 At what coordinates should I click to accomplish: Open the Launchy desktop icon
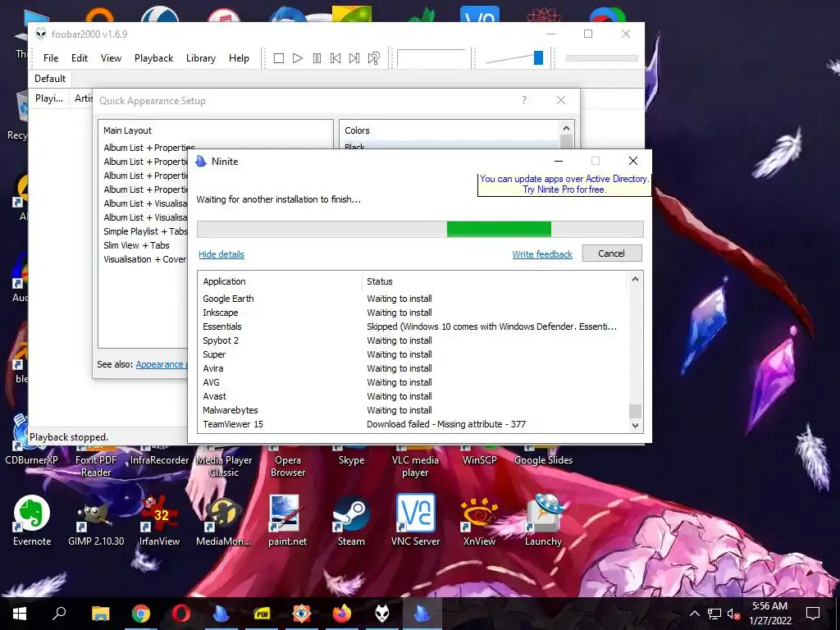click(543, 519)
